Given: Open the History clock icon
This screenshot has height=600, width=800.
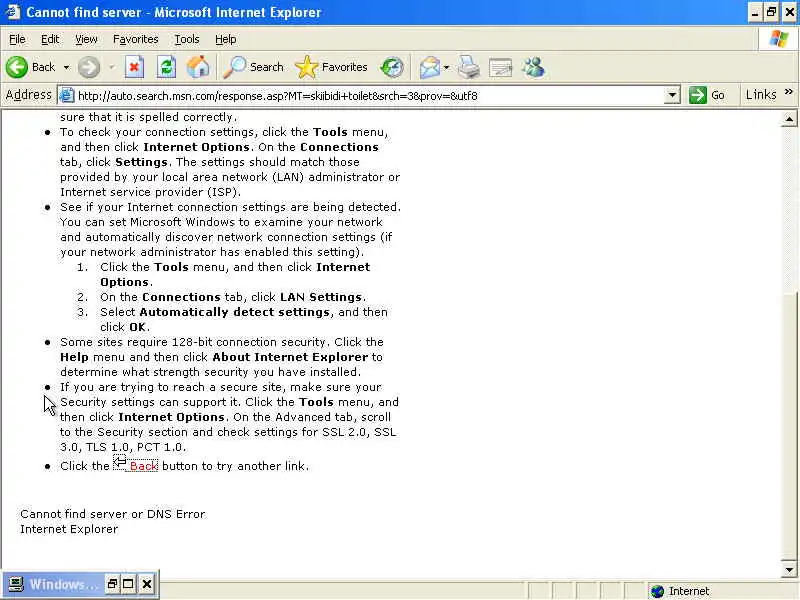Looking at the screenshot, I should pos(392,67).
